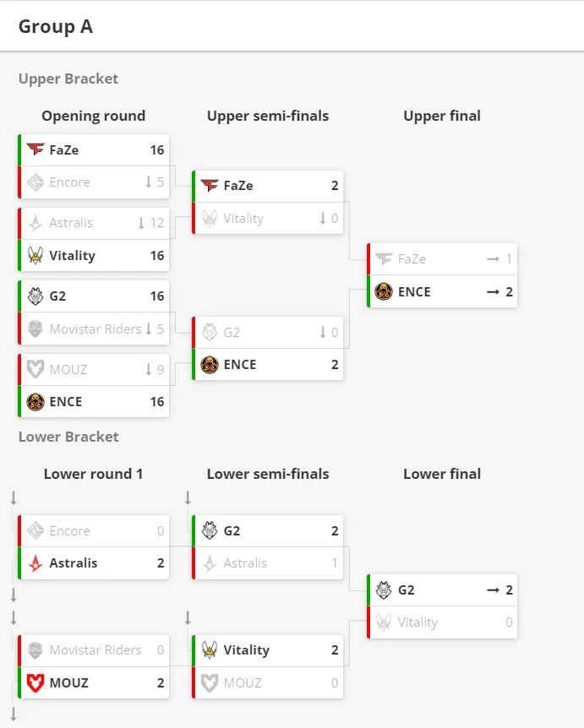584x728 pixels.
Task: Click Vitality logo in lower semi-finals
Action: point(210,650)
